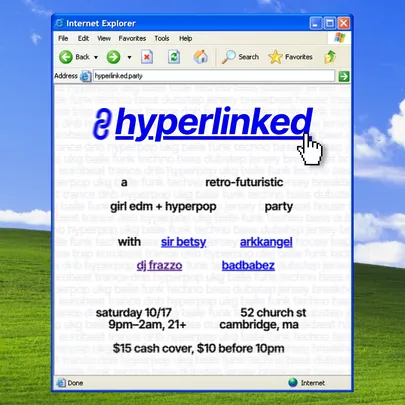
Task: Click the green Back arrow button
Action: point(66,57)
